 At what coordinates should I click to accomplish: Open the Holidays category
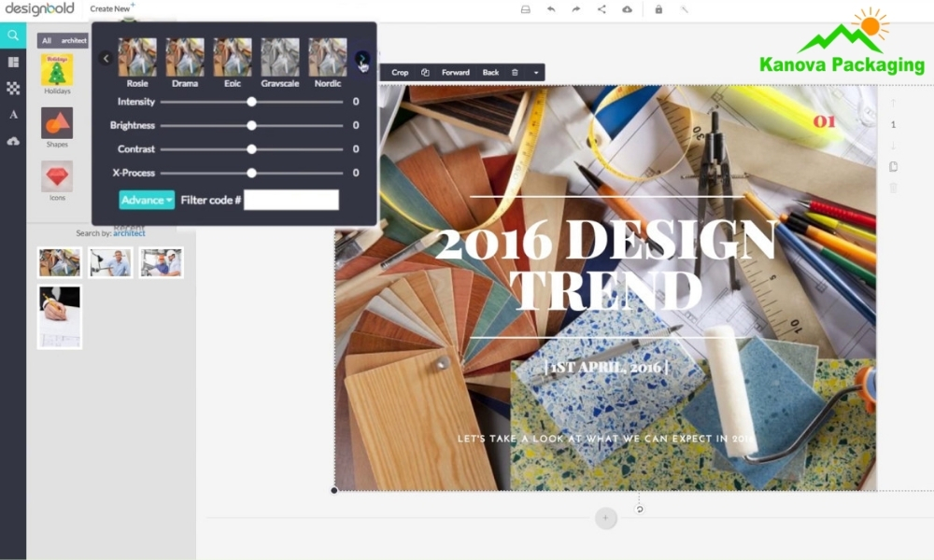pos(57,74)
